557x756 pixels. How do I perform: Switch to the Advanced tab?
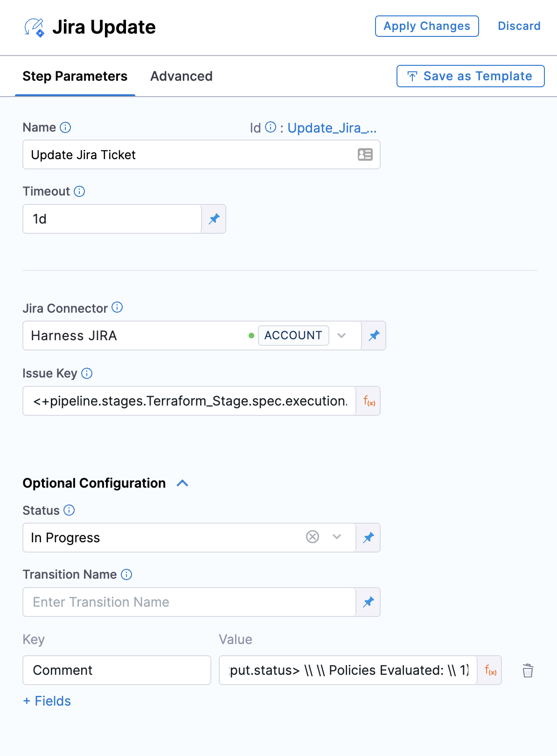click(x=181, y=76)
